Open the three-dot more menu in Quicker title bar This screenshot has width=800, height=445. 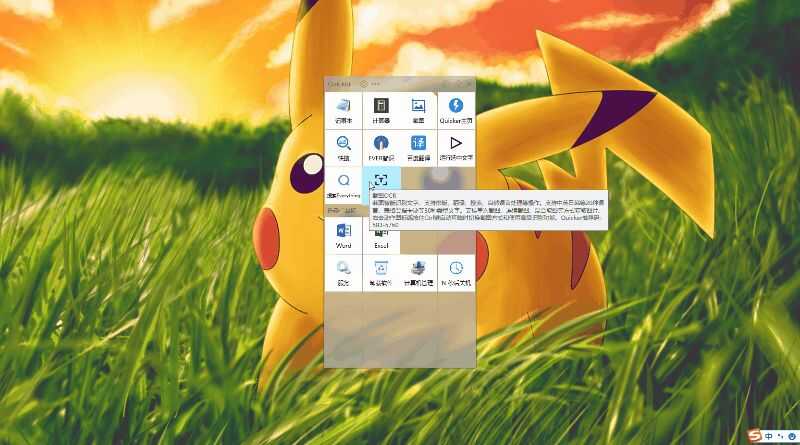[x=376, y=84]
